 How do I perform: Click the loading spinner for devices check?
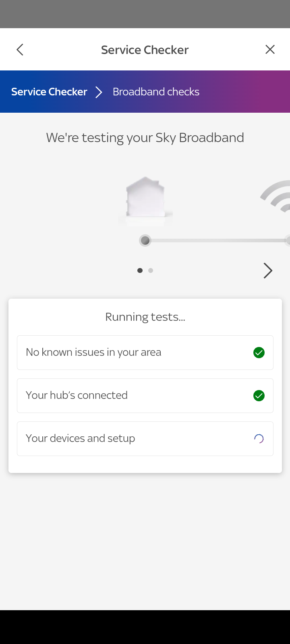(x=259, y=438)
